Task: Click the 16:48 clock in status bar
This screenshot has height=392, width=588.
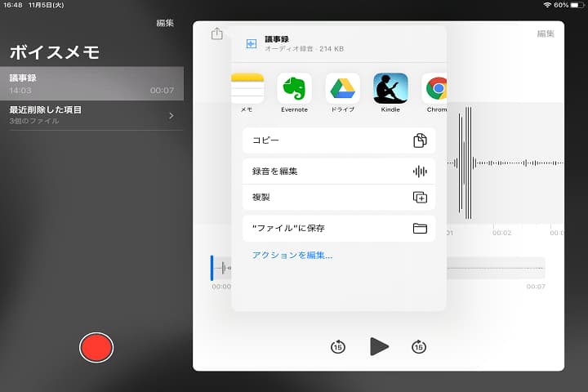Action: coord(13,5)
